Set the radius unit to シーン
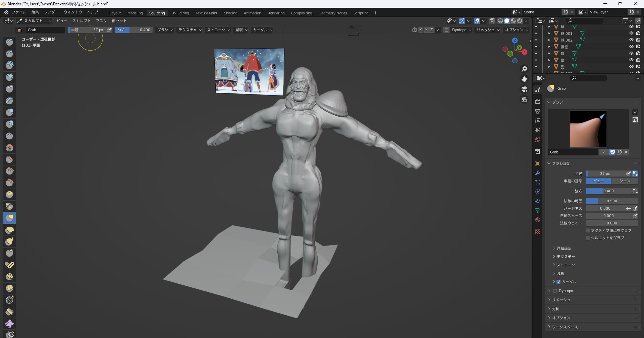This screenshot has height=338, width=644. pyautogui.click(x=625, y=181)
